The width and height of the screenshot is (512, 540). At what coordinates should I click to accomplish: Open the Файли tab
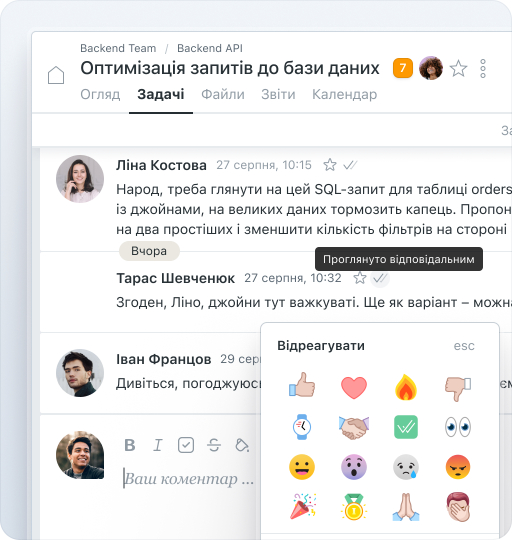coord(223,94)
